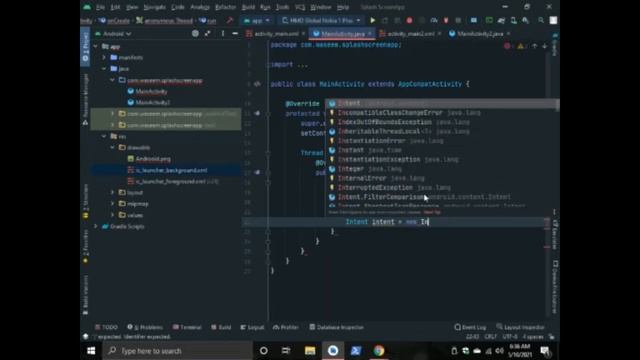
Task: Open the Project tool window on the left strip
Action: [x=85, y=47]
